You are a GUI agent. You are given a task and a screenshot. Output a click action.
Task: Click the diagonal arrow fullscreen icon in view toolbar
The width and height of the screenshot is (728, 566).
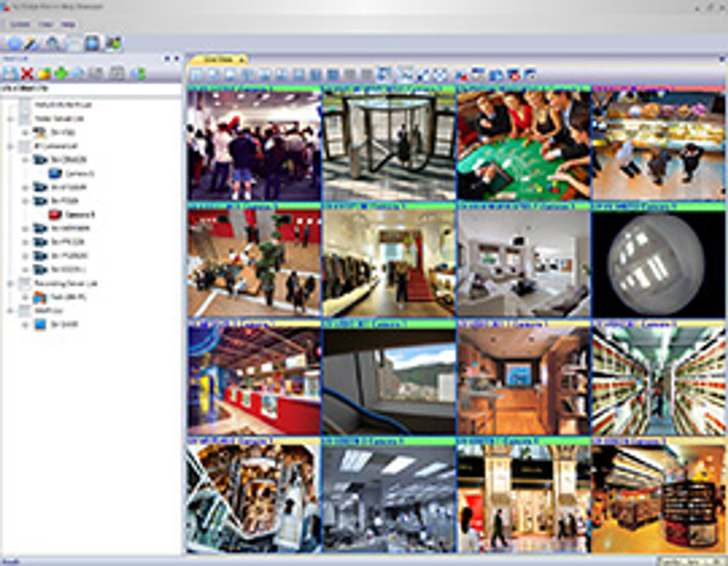(x=424, y=75)
